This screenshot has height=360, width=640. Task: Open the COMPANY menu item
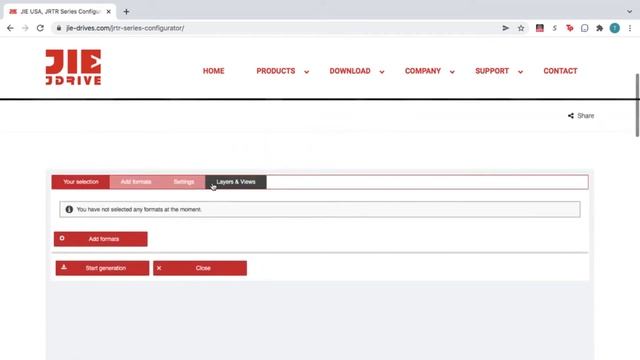coord(423,71)
